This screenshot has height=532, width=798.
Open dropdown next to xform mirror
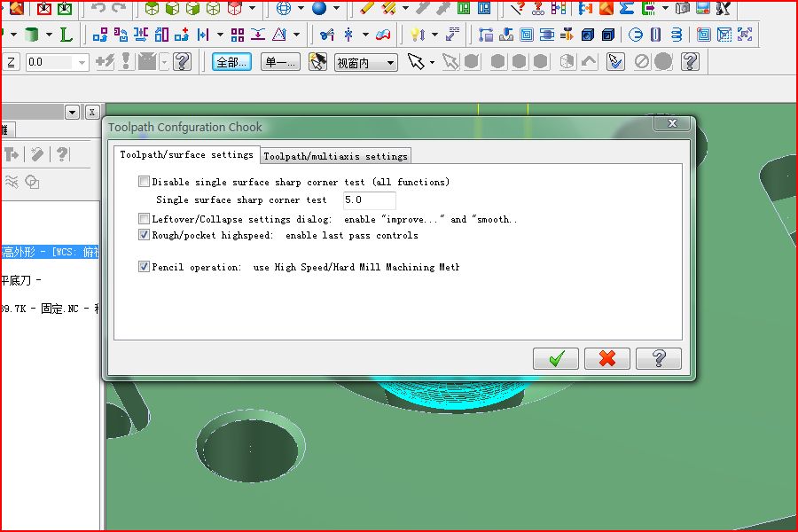[220, 35]
